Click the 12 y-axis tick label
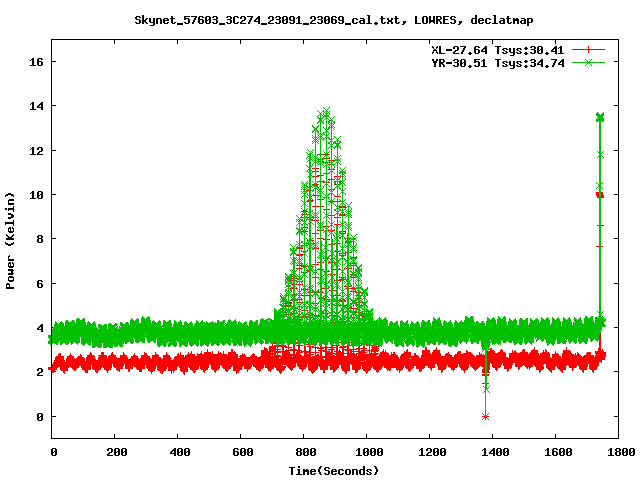Viewport: 640px width, 480px height. tap(37, 150)
